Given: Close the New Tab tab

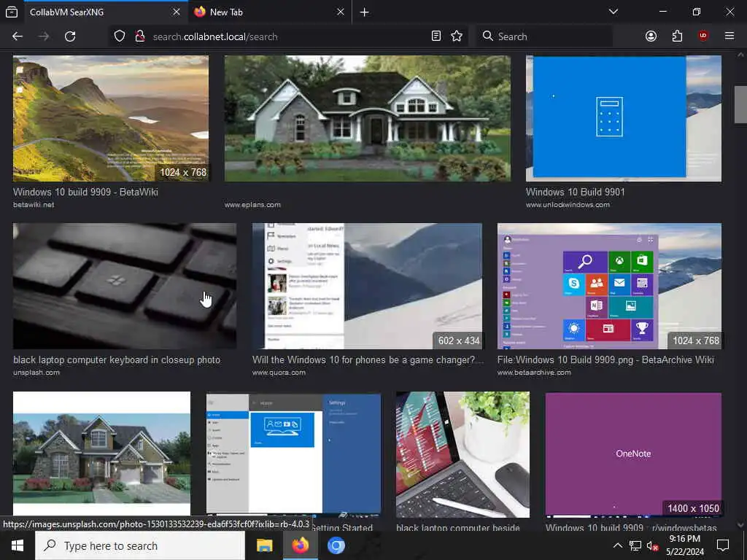Looking at the screenshot, I should (x=341, y=12).
